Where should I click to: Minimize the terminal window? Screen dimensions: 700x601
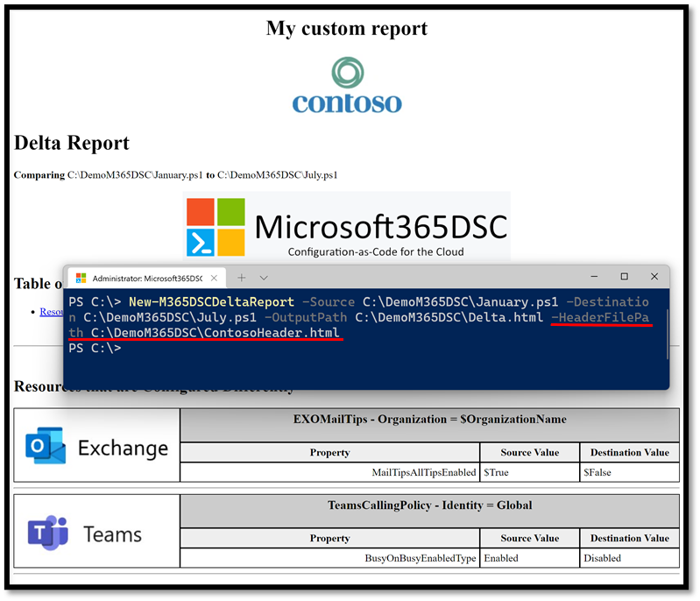(594, 277)
